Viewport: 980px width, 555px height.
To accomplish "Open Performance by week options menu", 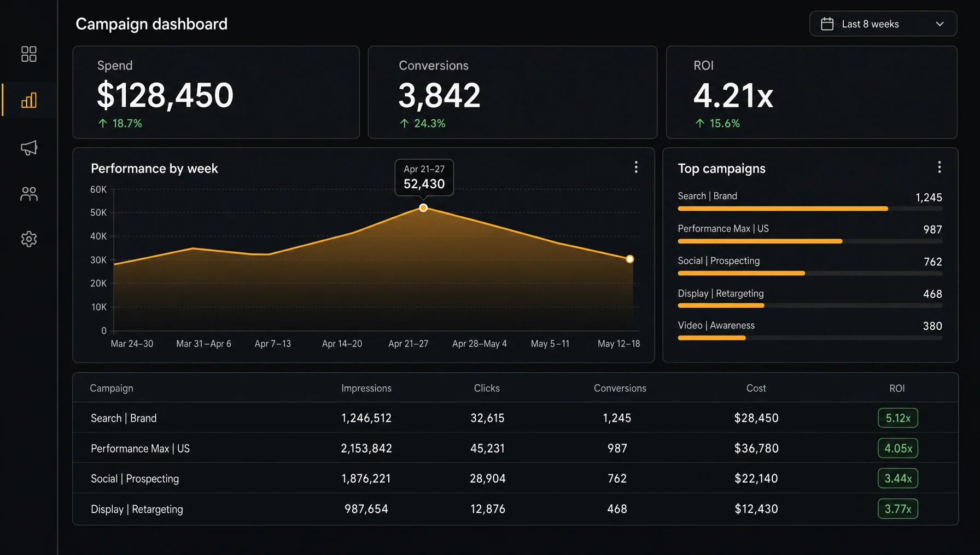I will click(635, 167).
